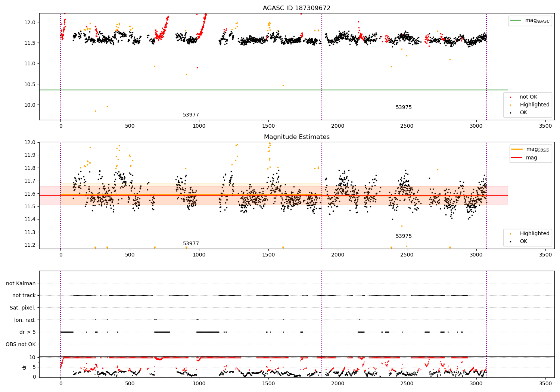Click the '10.0' y-tick in the top plot
This screenshot has height=392, width=560.
click(x=30, y=105)
